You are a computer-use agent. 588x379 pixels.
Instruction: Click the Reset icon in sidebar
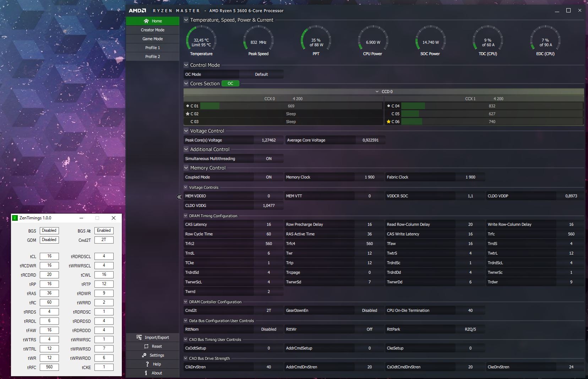(x=146, y=346)
